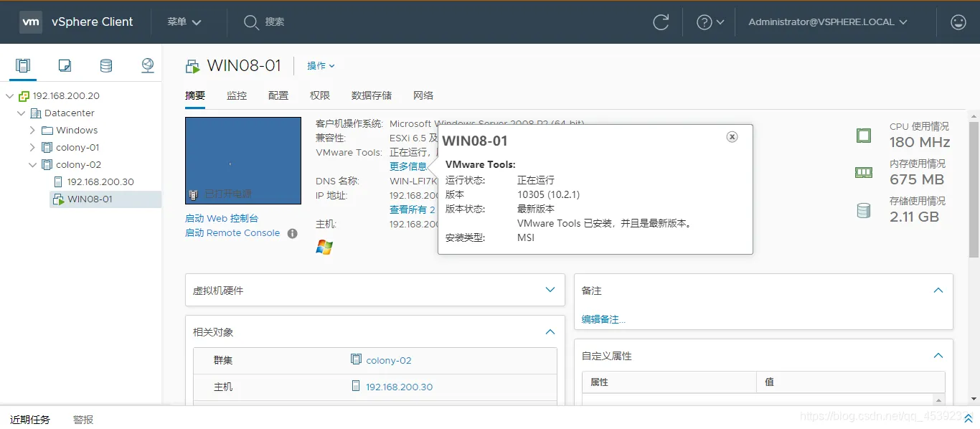Image resolution: width=980 pixels, height=429 pixels.
Task: Click 启动 Remote Console link
Action: coord(232,233)
